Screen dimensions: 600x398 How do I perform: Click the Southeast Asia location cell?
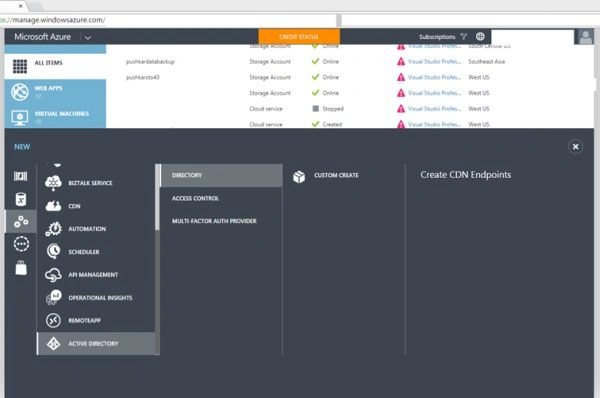coord(487,62)
